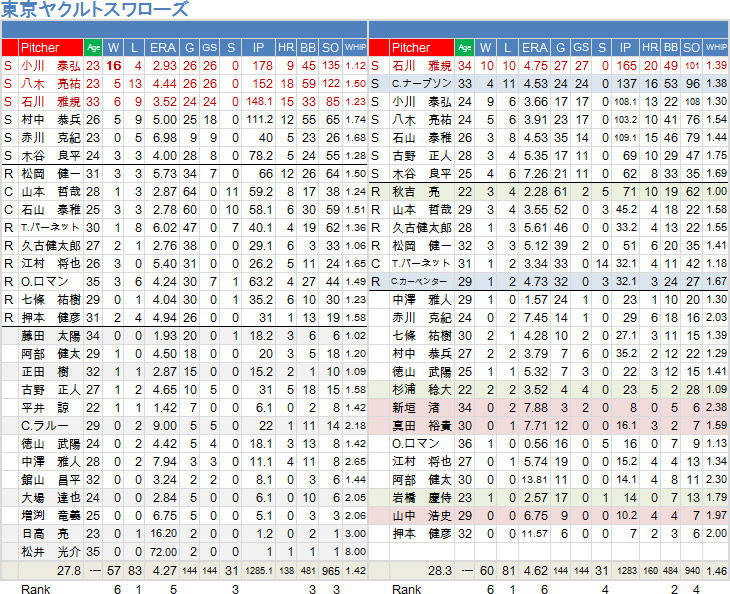Click ERA value 7.88 for 新垣 渚
Screen dimensions: 730x594
point(536,408)
